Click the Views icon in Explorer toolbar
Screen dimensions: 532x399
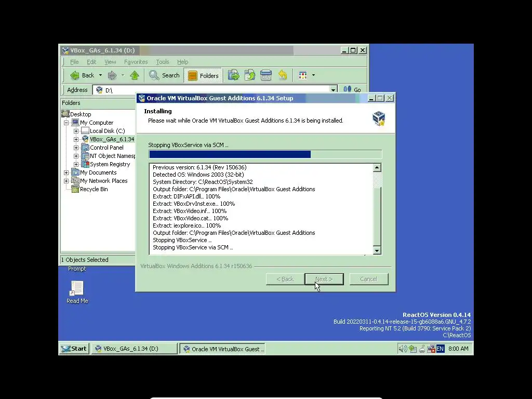point(303,75)
